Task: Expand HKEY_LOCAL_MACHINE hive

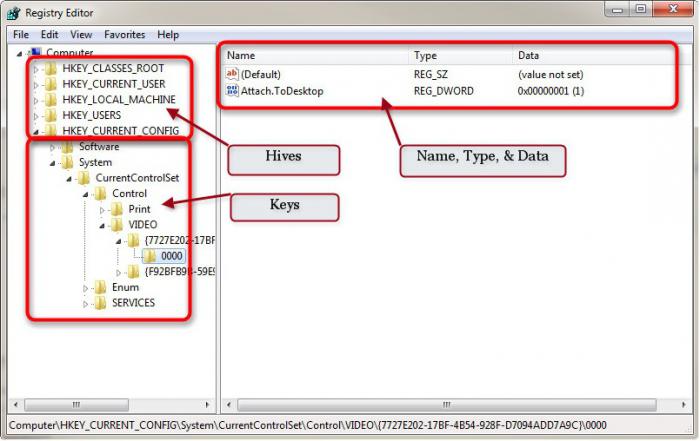Action: (x=36, y=100)
